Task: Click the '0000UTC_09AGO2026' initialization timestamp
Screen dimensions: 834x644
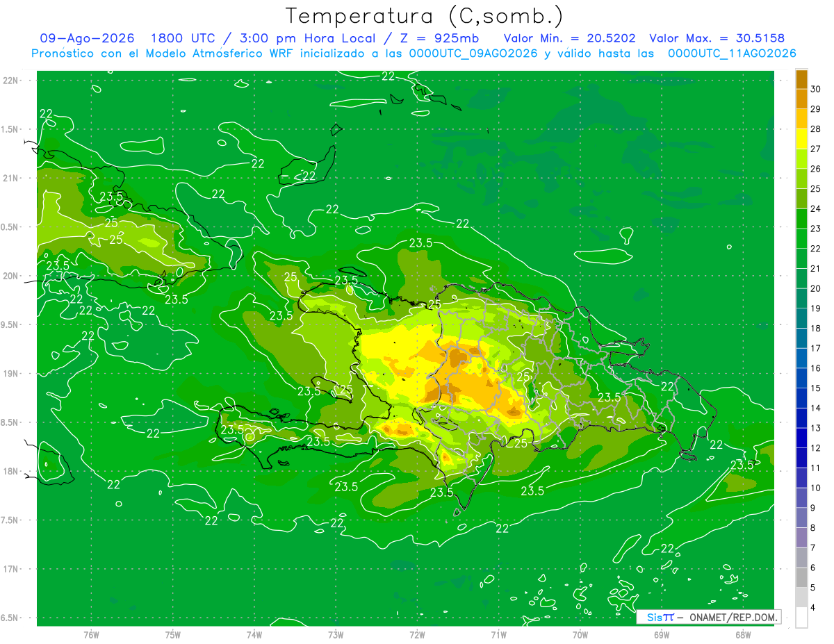Action: tap(473, 53)
